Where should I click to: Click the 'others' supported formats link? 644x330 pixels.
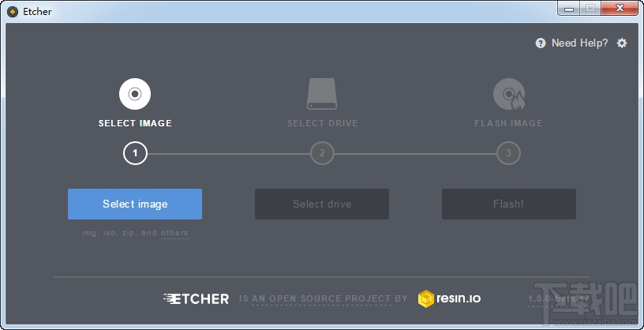click(174, 233)
